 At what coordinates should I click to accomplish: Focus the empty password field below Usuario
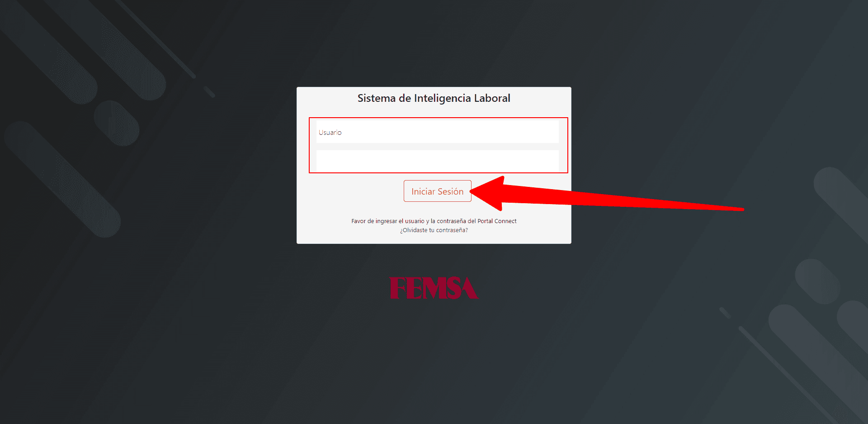click(437, 161)
